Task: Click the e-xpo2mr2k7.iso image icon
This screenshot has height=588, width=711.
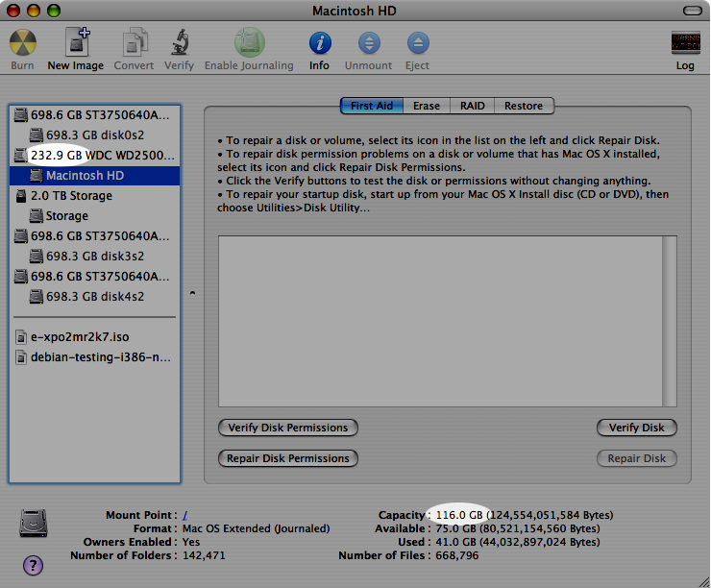Action: point(21,337)
